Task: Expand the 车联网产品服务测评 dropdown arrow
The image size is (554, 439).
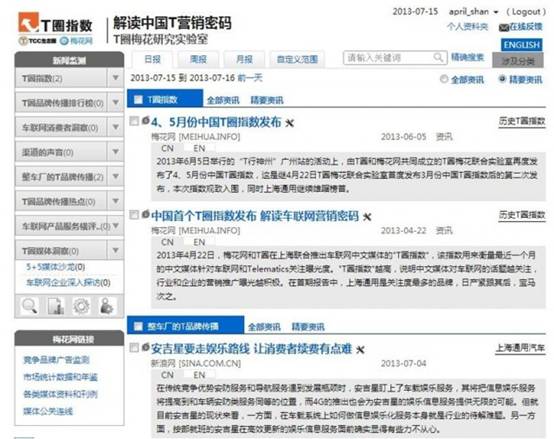Action: 116,226
